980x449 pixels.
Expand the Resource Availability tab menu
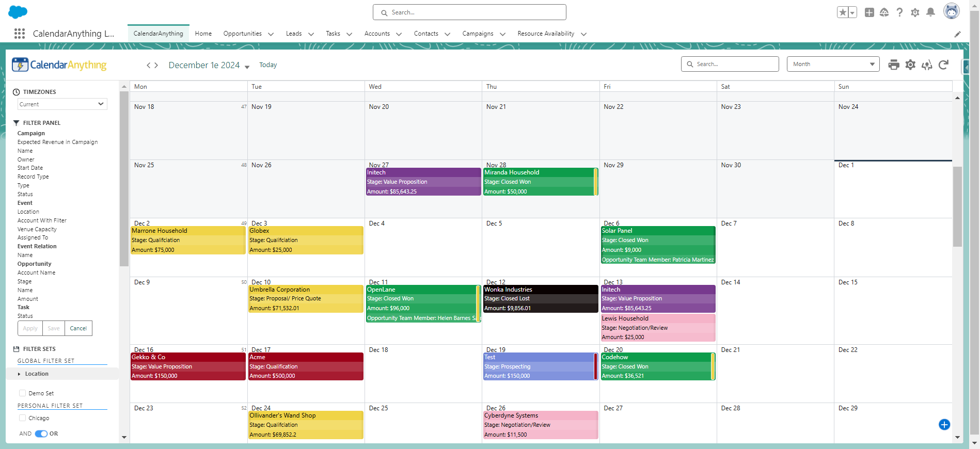pyautogui.click(x=584, y=34)
